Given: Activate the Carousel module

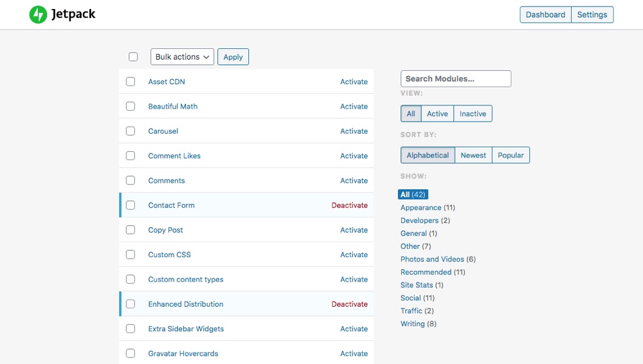Looking at the screenshot, I should click(x=354, y=131).
